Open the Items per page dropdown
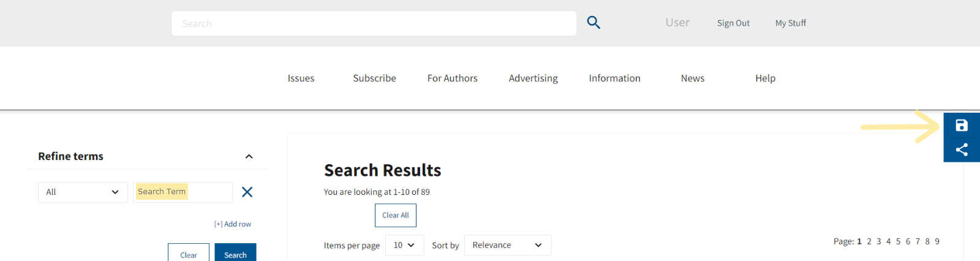The width and height of the screenshot is (980, 261). (404, 245)
